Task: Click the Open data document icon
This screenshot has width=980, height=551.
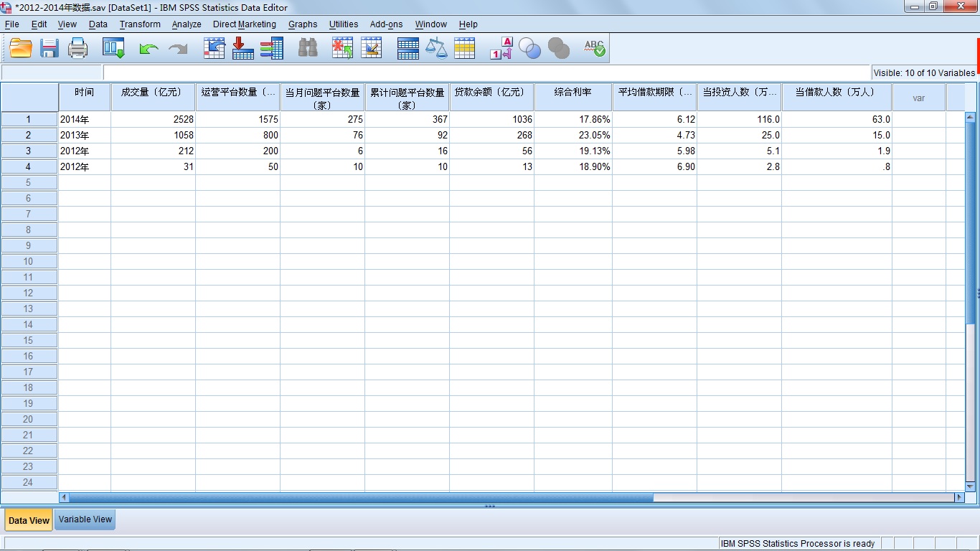Action: click(21, 48)
